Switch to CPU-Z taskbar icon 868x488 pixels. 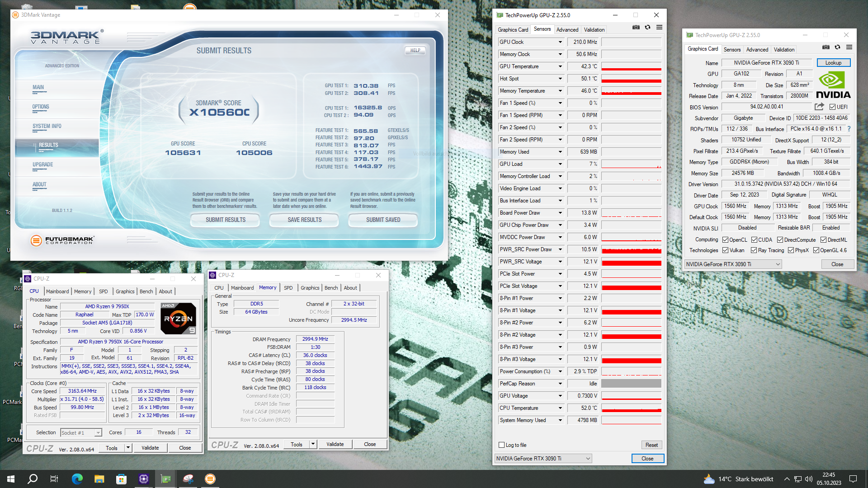click(x=144, y=479)
